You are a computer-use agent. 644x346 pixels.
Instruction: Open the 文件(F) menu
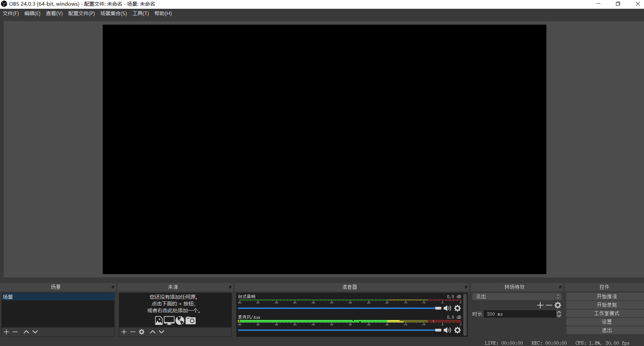11,14
